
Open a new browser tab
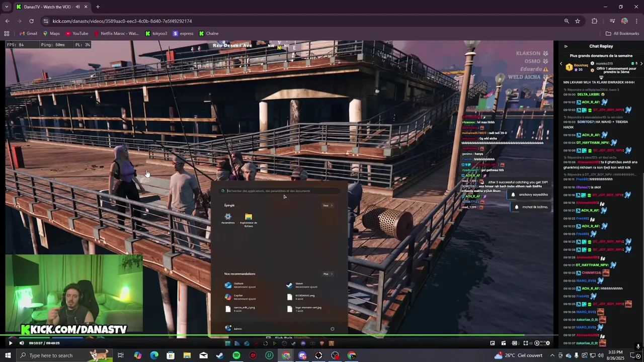[98, 7]
